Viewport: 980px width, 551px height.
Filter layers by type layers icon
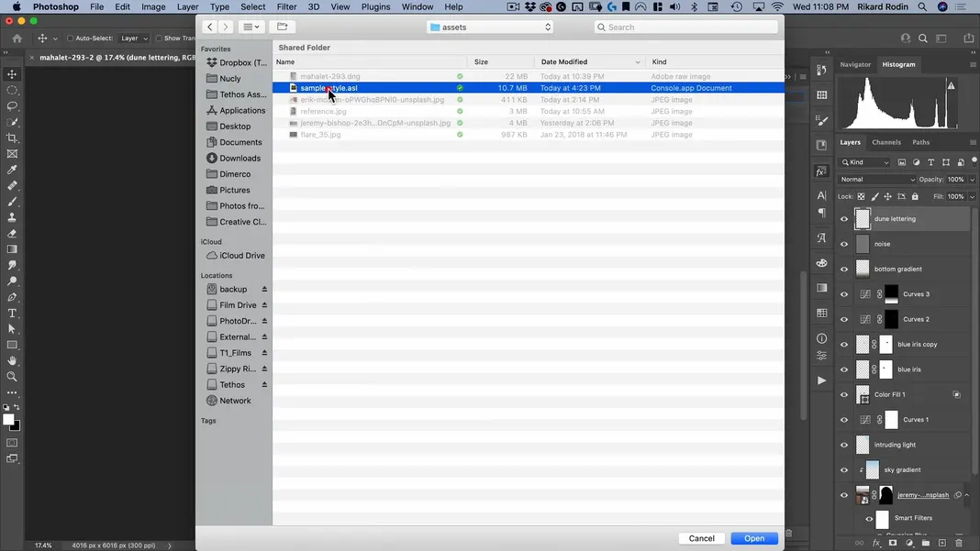click(x=930, y=162)
